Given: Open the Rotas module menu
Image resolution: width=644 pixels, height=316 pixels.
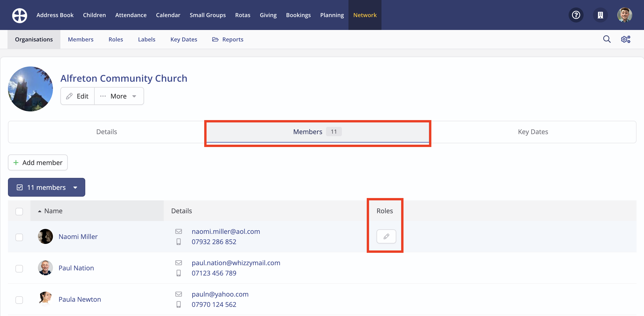Looking at the screenshot, I should click(x=243, y=15).
